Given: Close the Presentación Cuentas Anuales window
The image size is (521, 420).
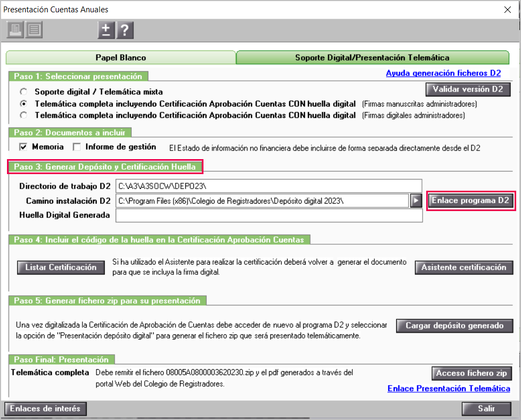Looking at the screenshot, I should (x=508, y=10).
